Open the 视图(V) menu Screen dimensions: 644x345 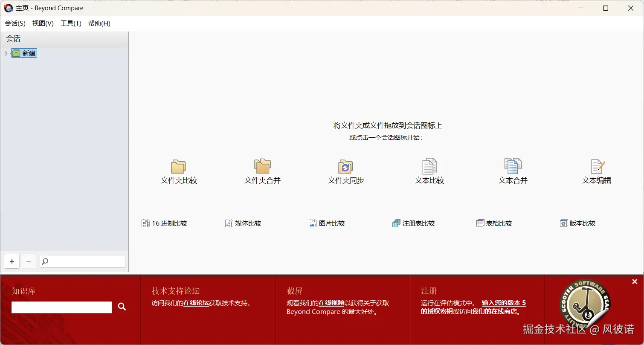(43, 23)
